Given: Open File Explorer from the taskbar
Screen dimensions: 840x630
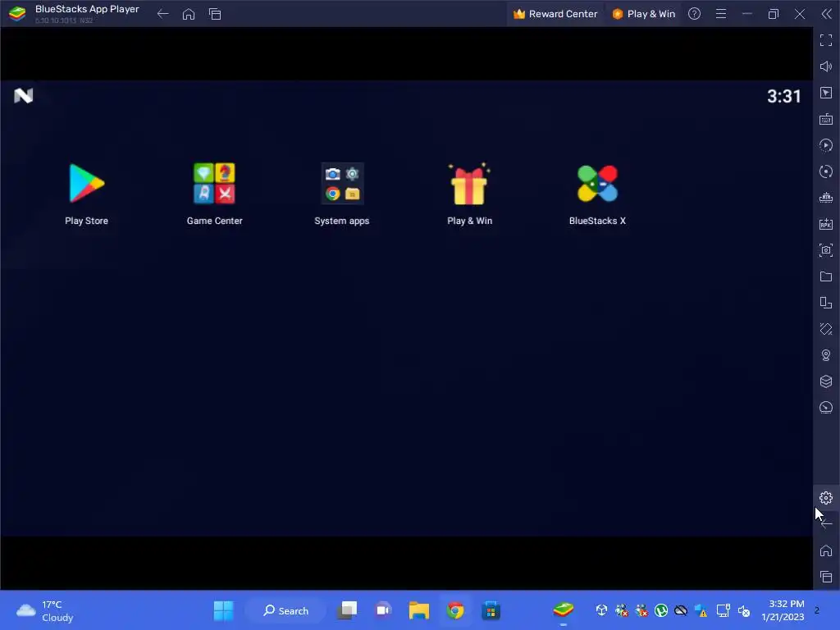Looking at the screenshot, I should pyautogui.click(x=419, y=610).
